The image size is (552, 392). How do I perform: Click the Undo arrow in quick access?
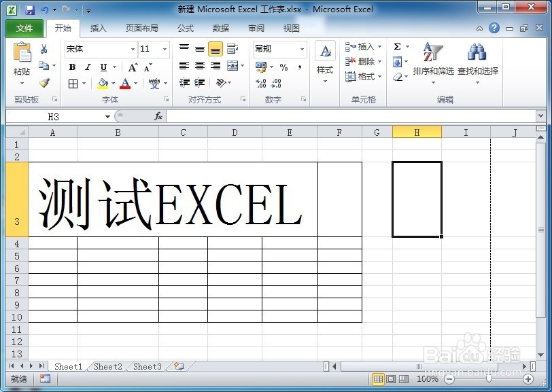[x=44, y=10]
